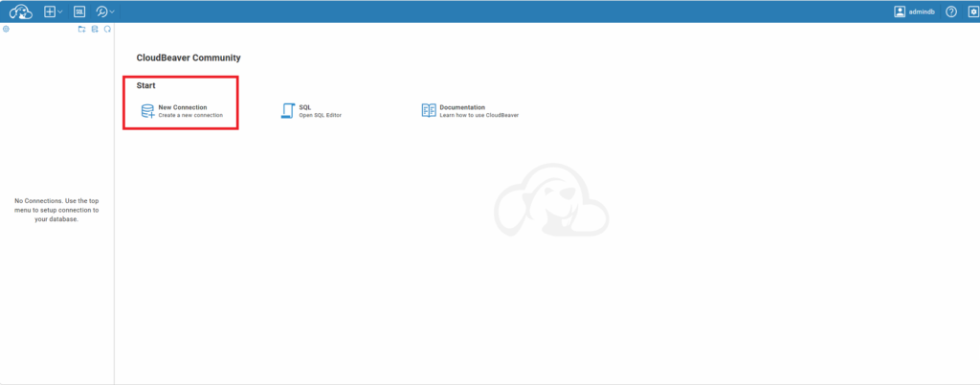980x385 pixels.
Task: Open the SQL editor from the top toolbar
Action: [x=79, y=11]
